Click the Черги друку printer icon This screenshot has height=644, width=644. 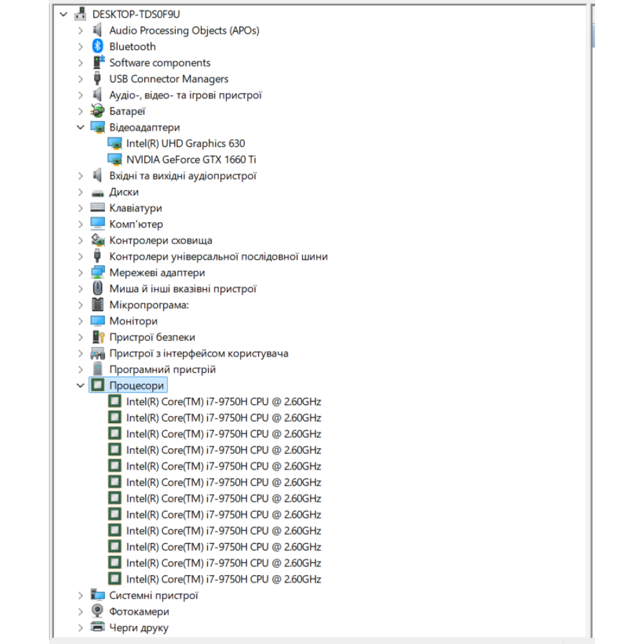tap(98, 627)
